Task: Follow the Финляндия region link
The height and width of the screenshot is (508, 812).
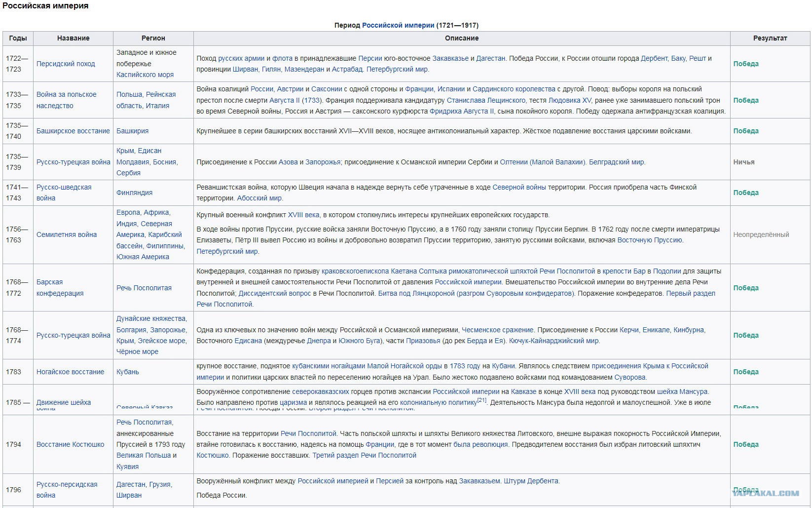Action: tap(134, 193)
